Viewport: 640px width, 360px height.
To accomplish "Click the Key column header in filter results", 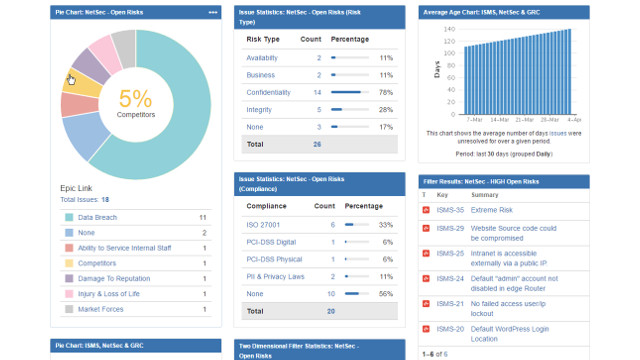I will click(442, 195).
